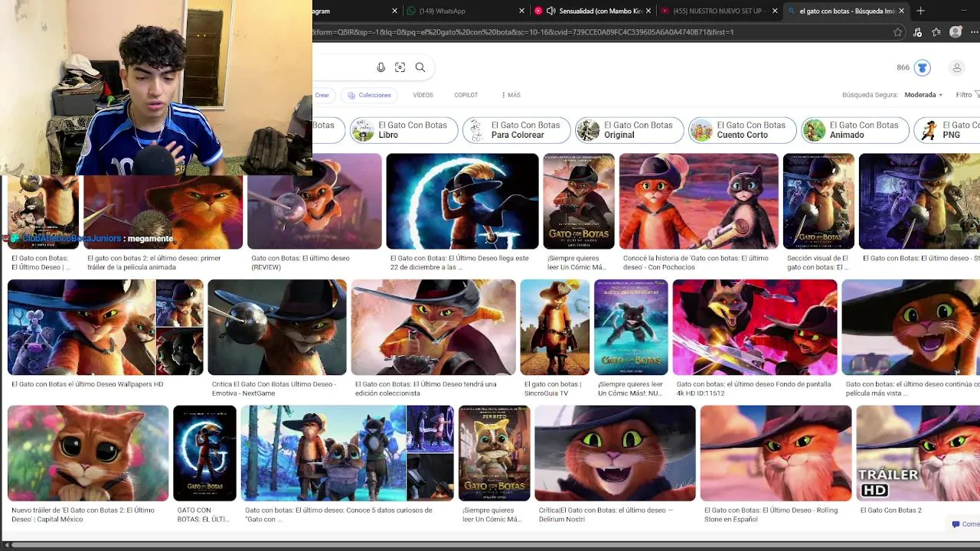The height and width of the screenshot is (551, 980).
Task: Open the SincroGuia TV standing cat image
Action: 555,328
